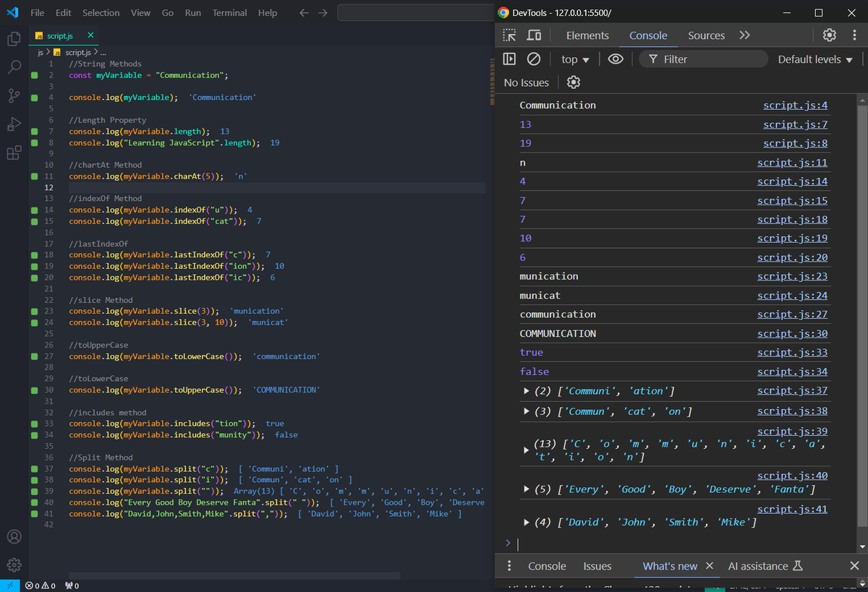Select the Console tab in the drawer
Image resolution: width=868 pixels, height=592 pixels.
tap(547, 566)
